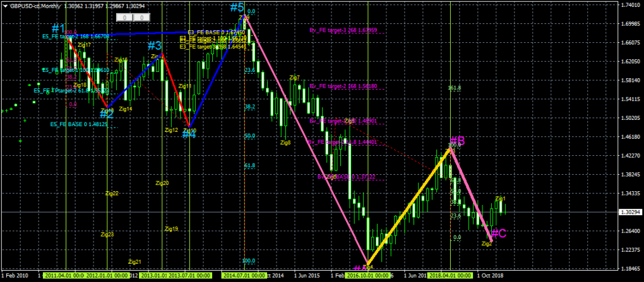
Task: Click the chart title dropdown triangle
Action: [x=5, y=5]
